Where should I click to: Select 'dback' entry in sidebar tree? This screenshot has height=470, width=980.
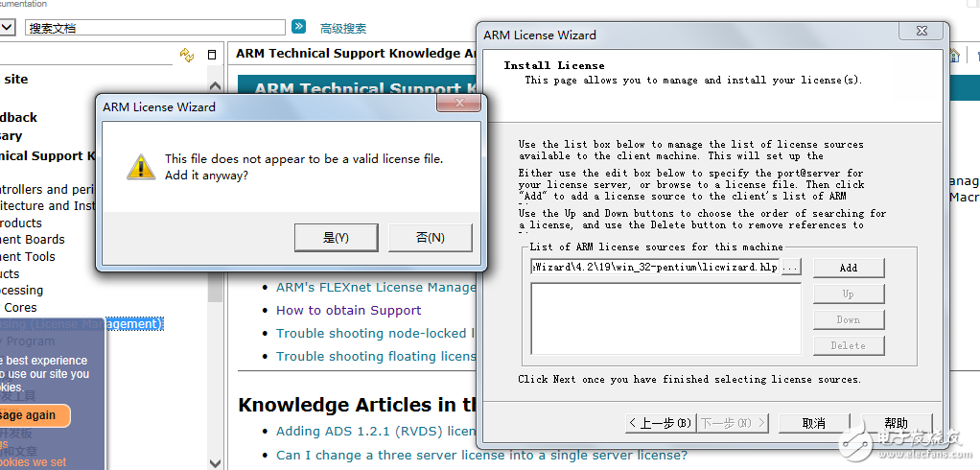[x=19, y=117]
